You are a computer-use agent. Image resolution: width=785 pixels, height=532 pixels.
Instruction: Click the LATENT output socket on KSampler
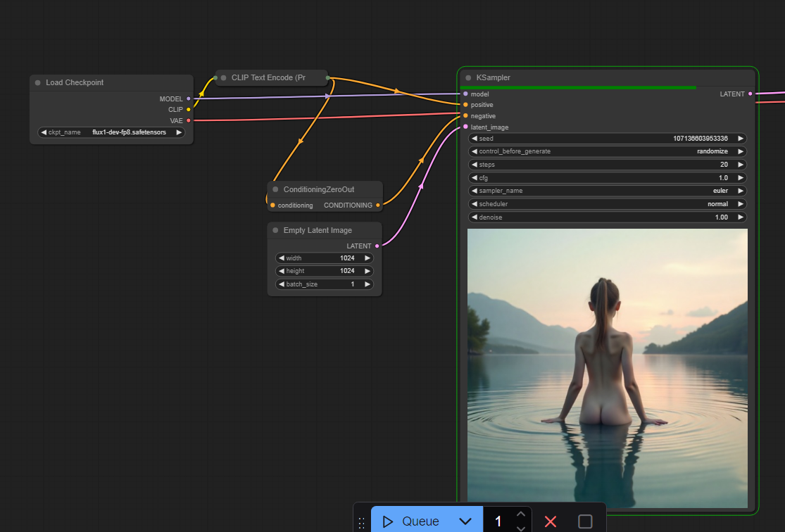(x=750, y=94)
